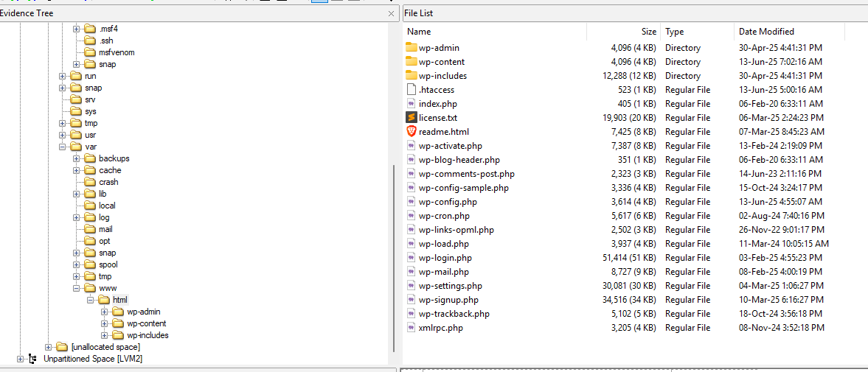
Task: Select the wp-blog-header.php file name
Action: click(459, 160)
